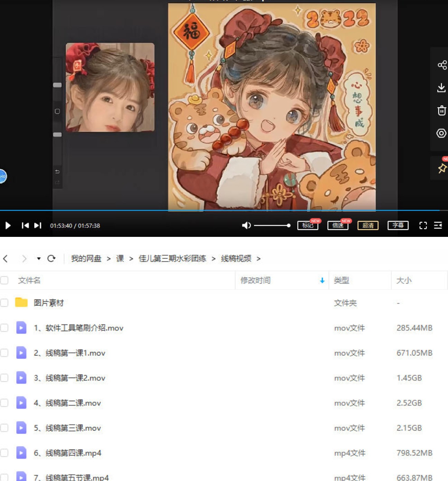Navigate to 我的网盘 in the breadcrumb

[x=86, y=258]
